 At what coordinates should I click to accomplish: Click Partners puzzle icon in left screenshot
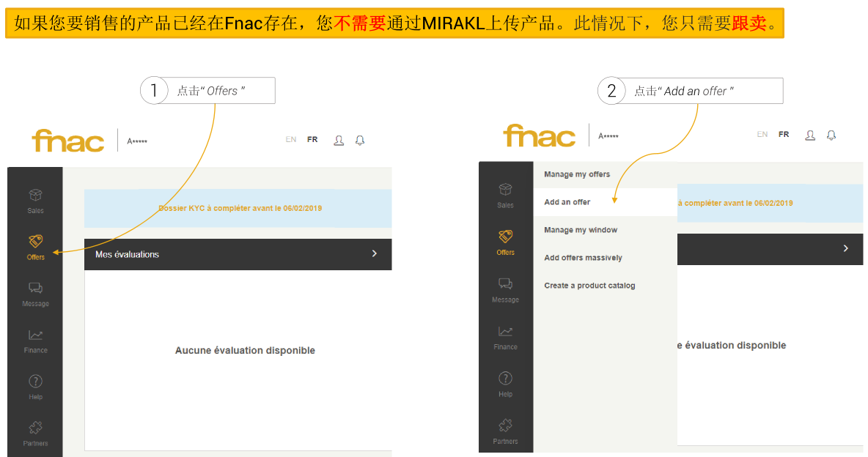(x=35, y=428)
